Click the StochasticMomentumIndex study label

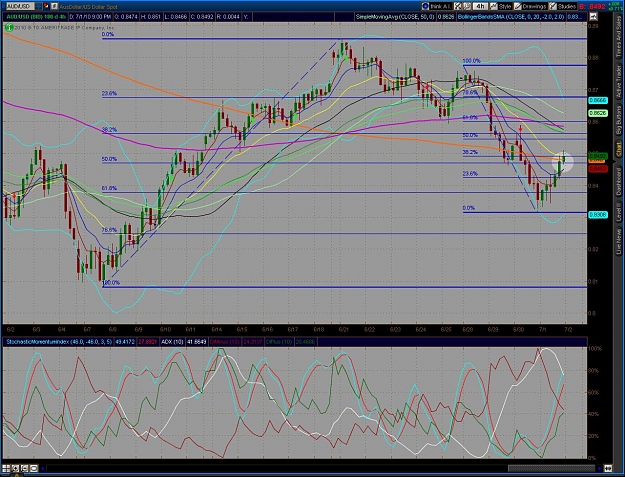click(x=59, y=342)
